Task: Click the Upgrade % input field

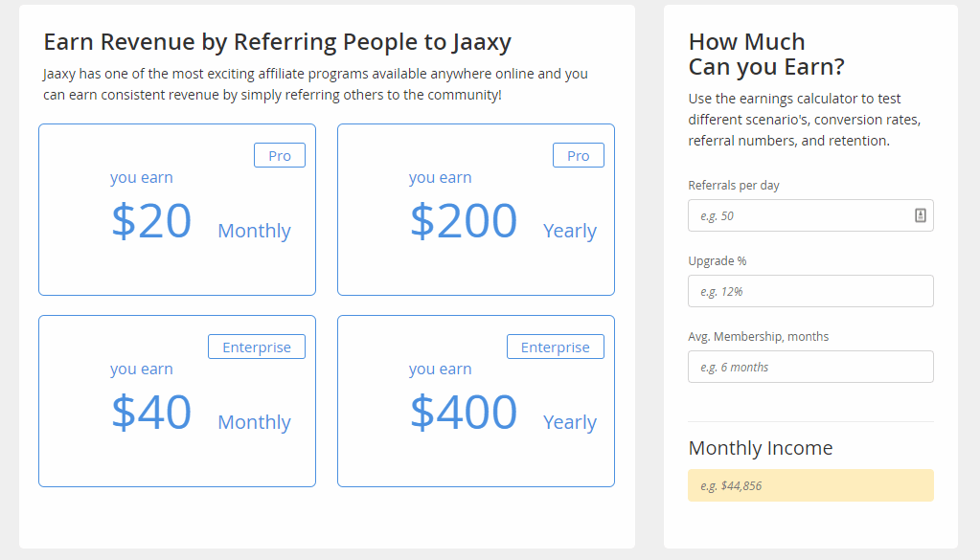Action: (810, 291)
